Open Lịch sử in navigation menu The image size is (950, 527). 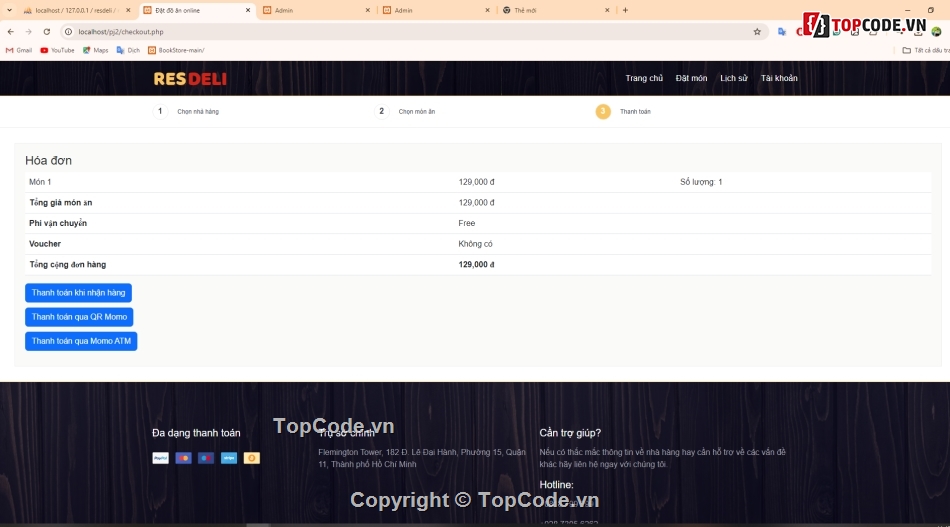click(x=734, y=78)
